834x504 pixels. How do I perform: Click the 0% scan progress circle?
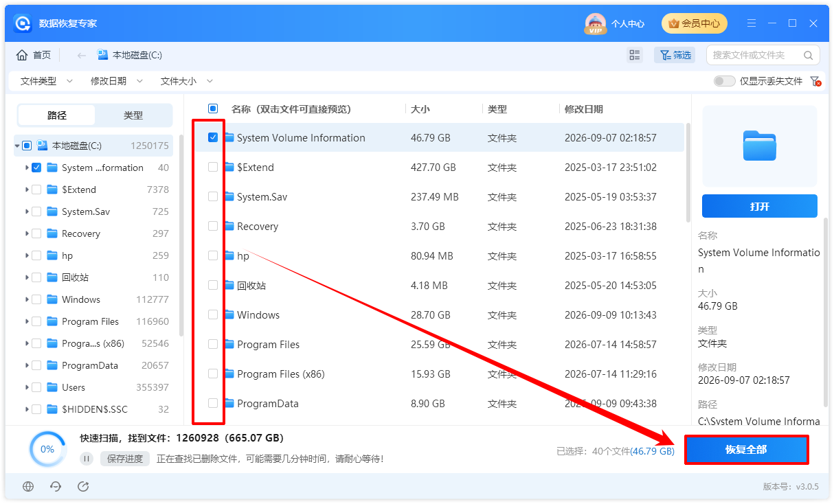[x=47, y=449]
